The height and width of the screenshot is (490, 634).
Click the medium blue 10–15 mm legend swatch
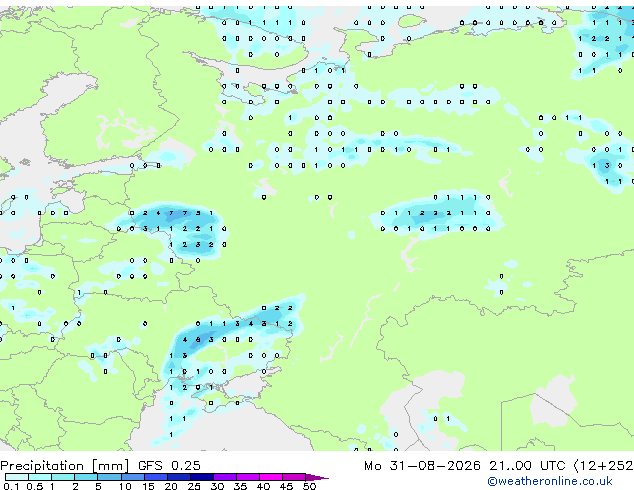pos(133,477)
